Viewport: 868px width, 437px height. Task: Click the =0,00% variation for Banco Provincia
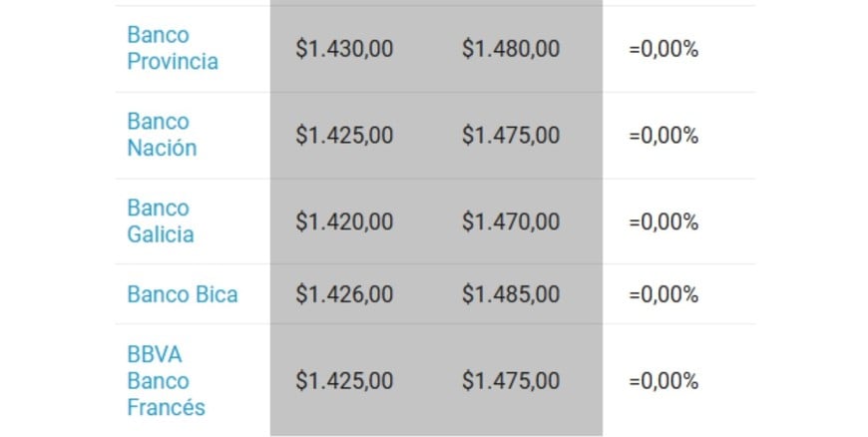pyautogui.click(x=663, y=48)
